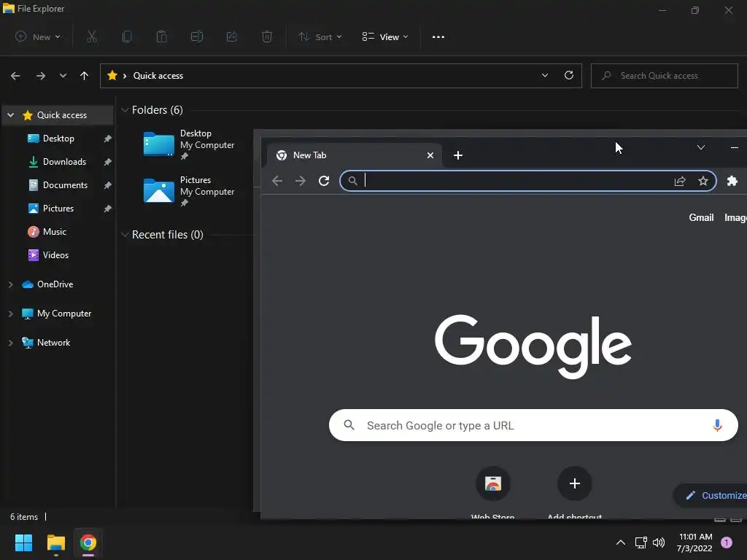747x560 pixels.
Task: Click the Desktop folder tile in Folders
Action: 190,145
